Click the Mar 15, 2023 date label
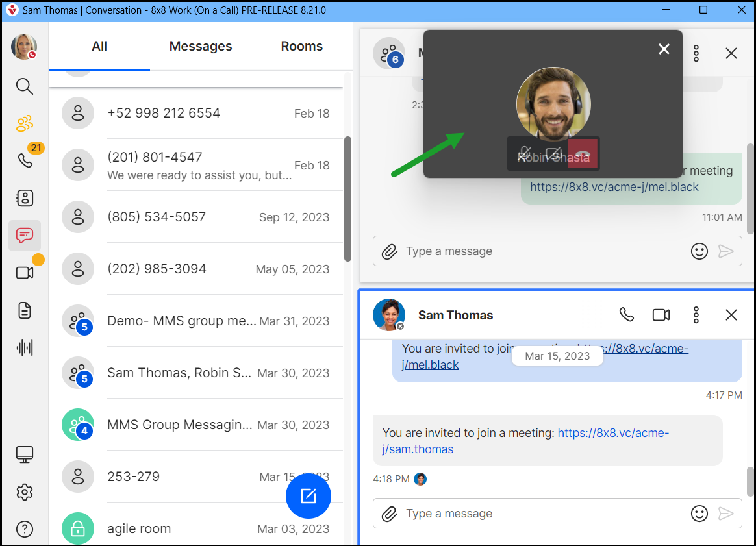 coord(557,356)
